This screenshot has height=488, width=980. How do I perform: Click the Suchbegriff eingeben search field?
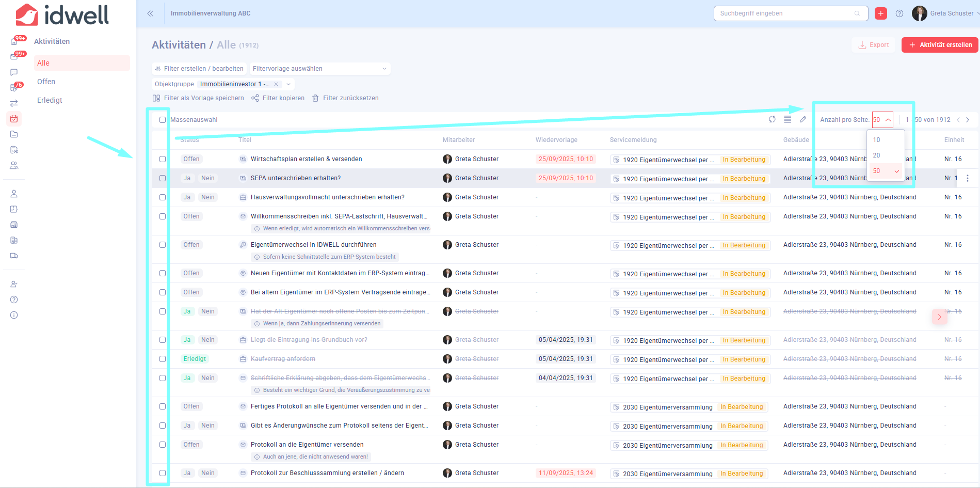[784, 13]
